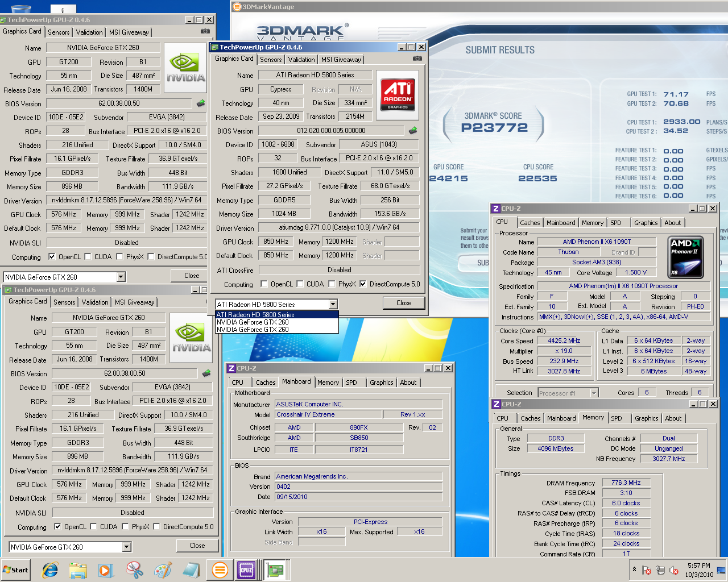This screenshot has height=582, width=728.
Task: Switch to Sensors tab in ATI GPU-Z window
Action: click(x=271, y=59)
